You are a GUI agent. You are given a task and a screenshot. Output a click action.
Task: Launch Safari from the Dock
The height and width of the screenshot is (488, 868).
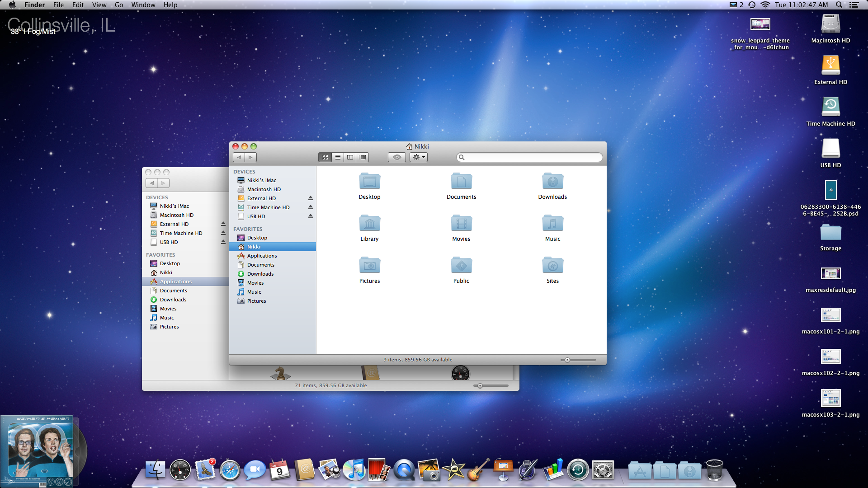point(230,470)
